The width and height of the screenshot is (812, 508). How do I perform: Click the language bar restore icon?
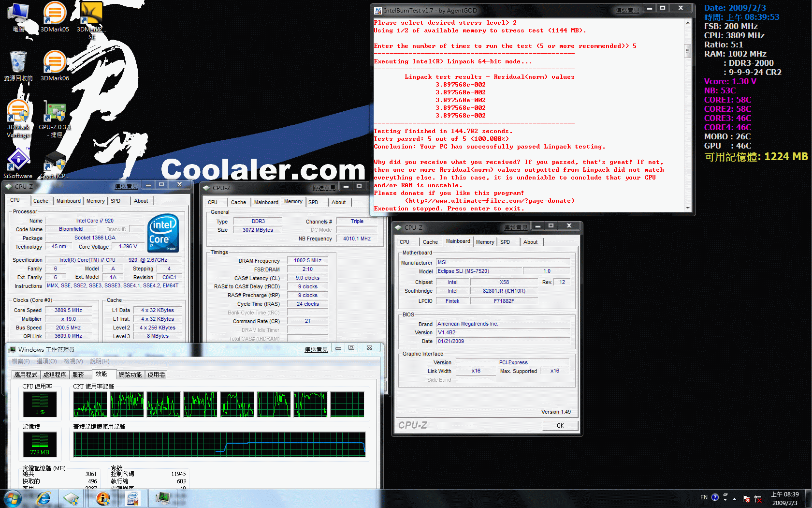tap(725, 494)
